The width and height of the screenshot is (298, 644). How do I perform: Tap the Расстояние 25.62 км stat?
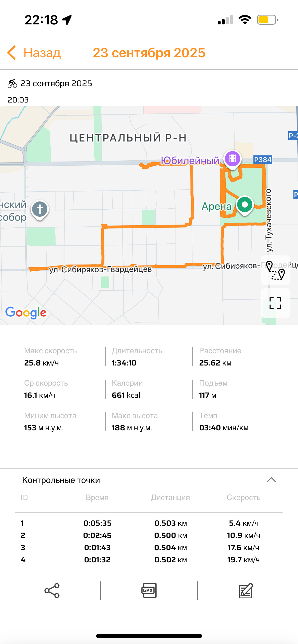[220, 357]
